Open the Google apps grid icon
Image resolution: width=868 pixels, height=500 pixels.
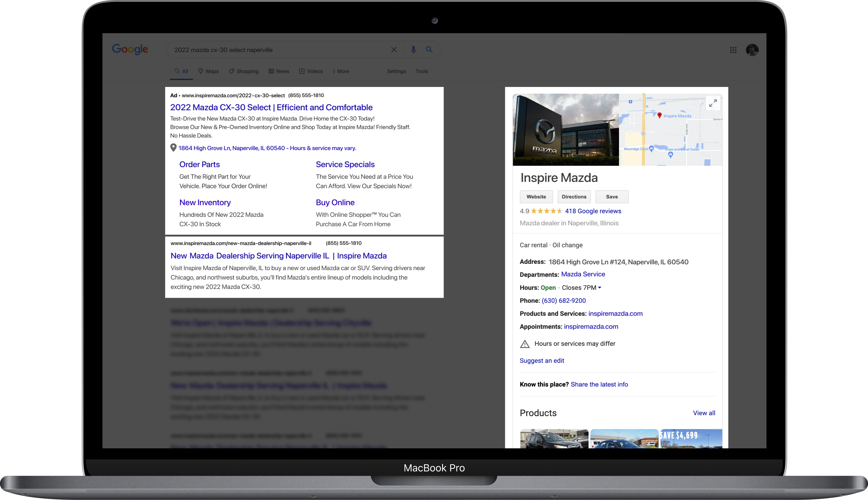733,50
